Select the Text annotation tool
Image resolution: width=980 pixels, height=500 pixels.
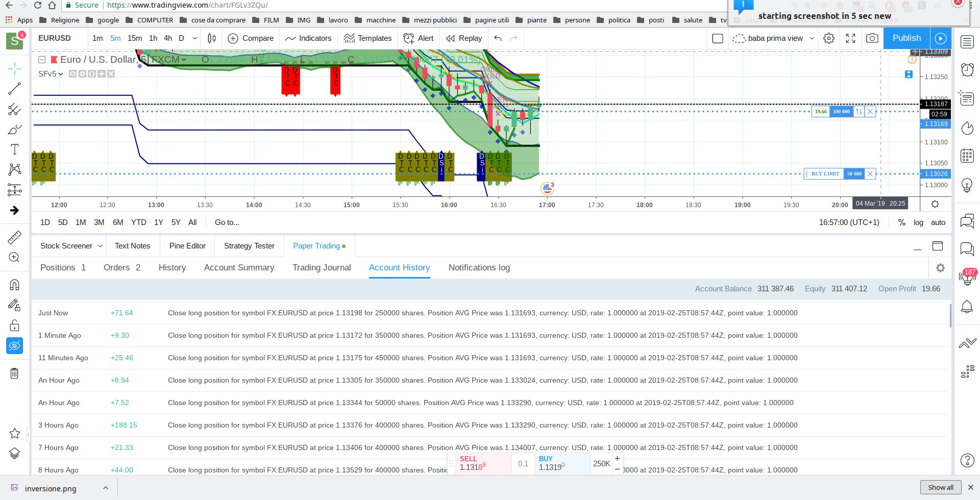tap(15, 149)
